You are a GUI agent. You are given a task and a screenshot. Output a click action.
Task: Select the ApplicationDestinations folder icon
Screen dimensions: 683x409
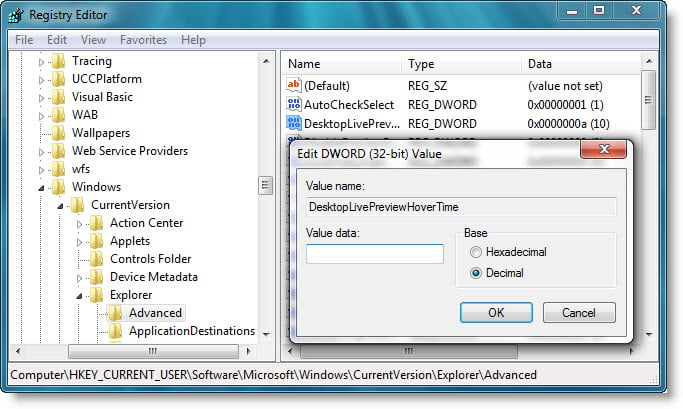[x=115, y=331]
